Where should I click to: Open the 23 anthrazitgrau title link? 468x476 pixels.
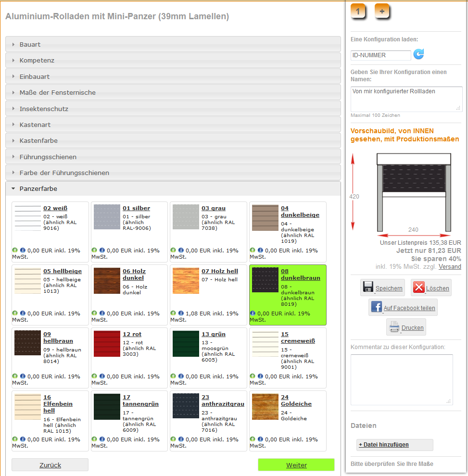tap(223, 401)
